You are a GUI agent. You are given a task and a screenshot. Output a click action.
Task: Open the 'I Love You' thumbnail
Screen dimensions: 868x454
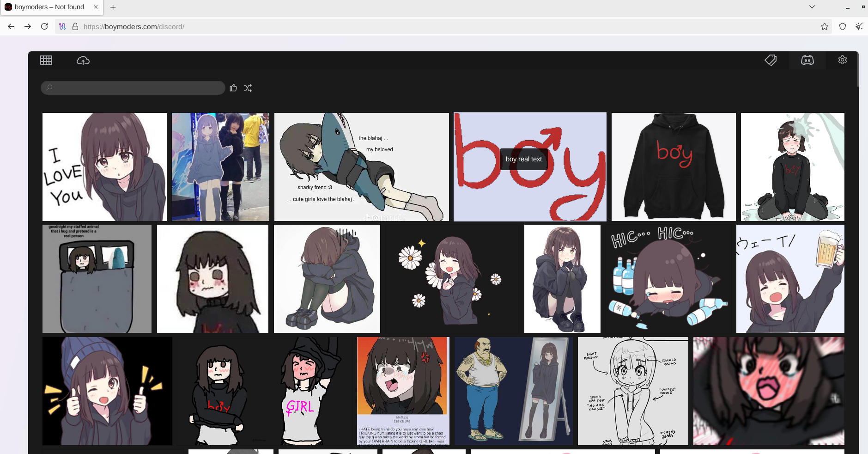(x=104, y=167)
